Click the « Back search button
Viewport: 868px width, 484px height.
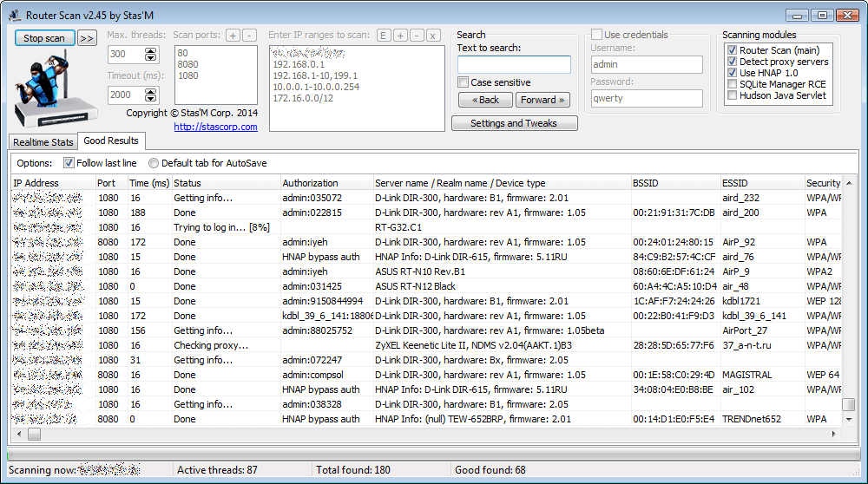click(485, 100)
